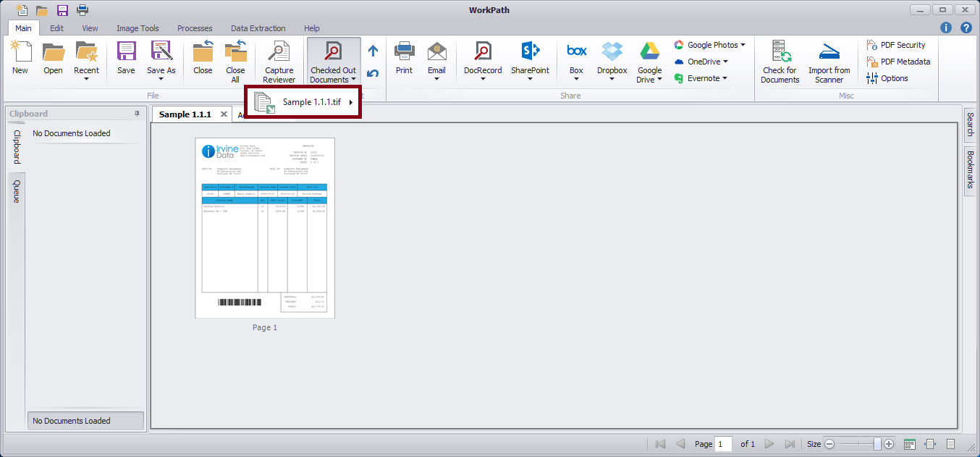Open the Dropbox dropdown
This screenshot has height=457, width=980.
612,79
